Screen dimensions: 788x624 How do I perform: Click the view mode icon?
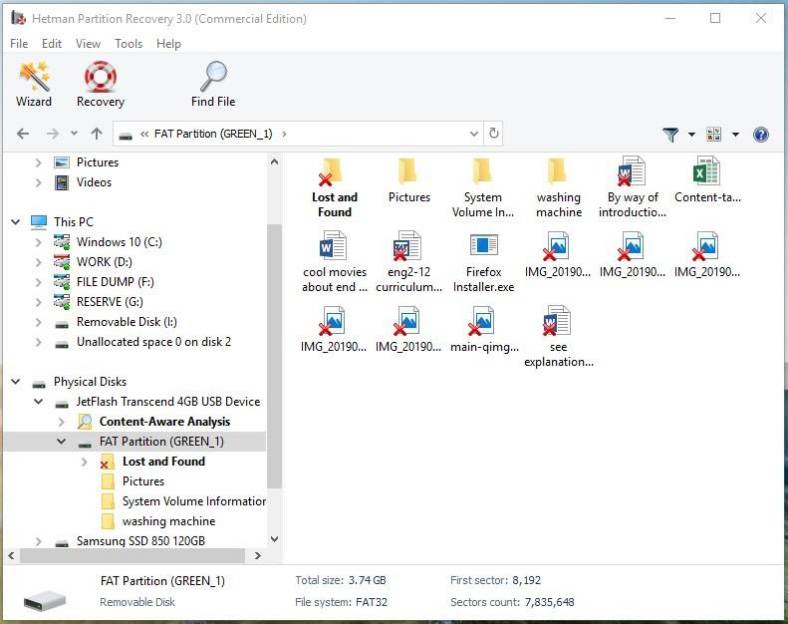(714, 134)
